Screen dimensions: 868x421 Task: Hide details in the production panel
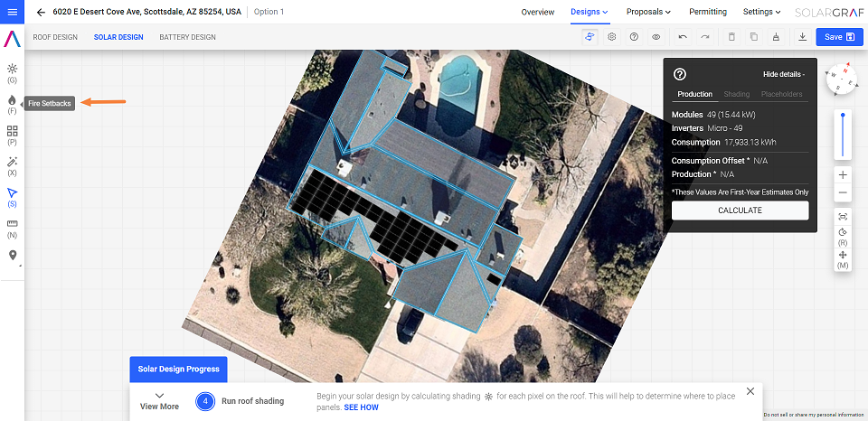tap(783, 74)
